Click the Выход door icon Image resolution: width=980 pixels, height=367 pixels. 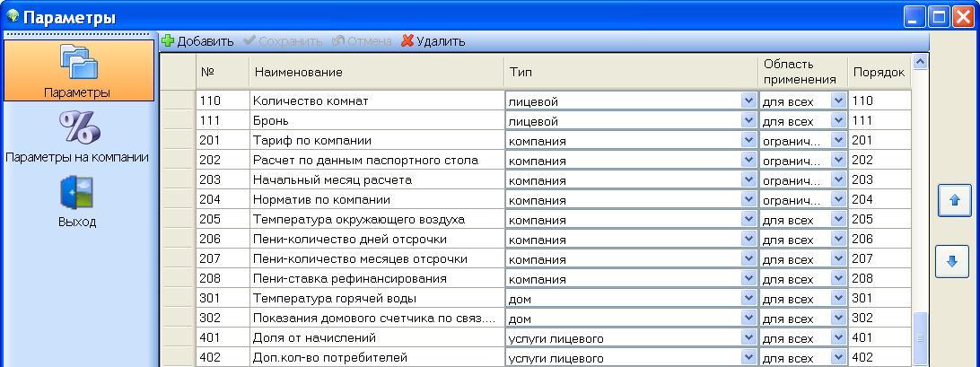tap(77, 193)
